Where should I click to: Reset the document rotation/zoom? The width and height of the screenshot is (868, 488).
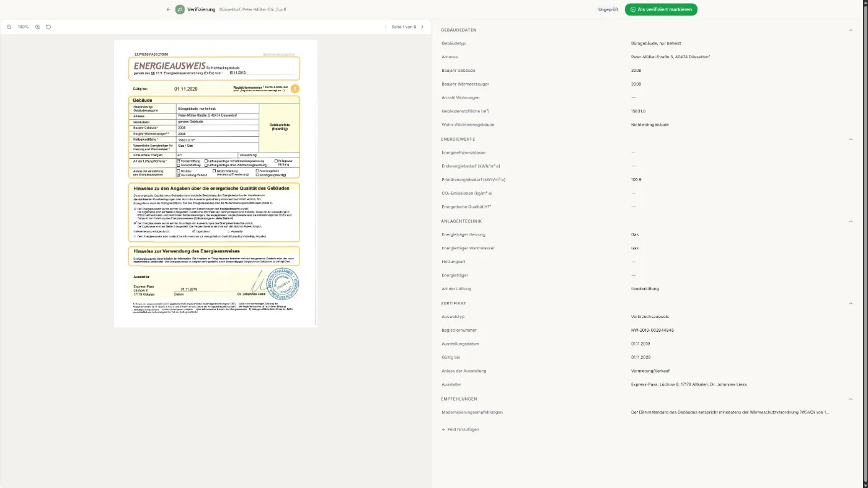pos(48,27)
